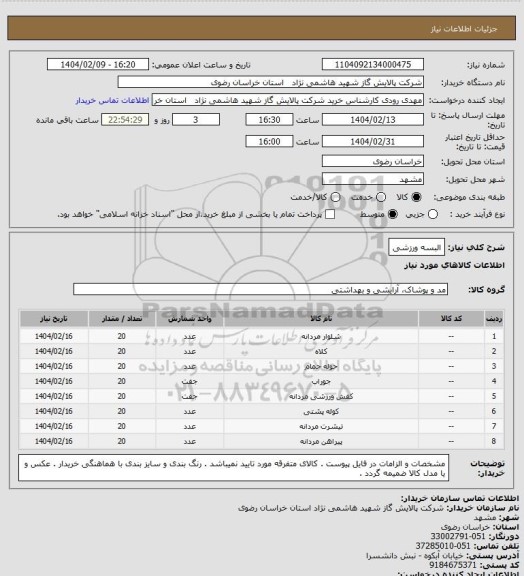This screenshot has width=524, height=576.
Task: Click the نام کالا column header
Action: pos(321,318)
